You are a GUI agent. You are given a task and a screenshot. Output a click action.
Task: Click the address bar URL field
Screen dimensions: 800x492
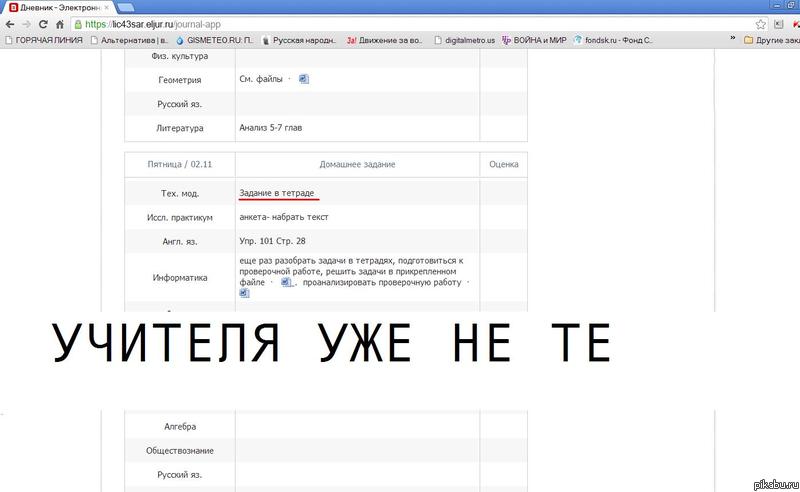click(413, 24)
